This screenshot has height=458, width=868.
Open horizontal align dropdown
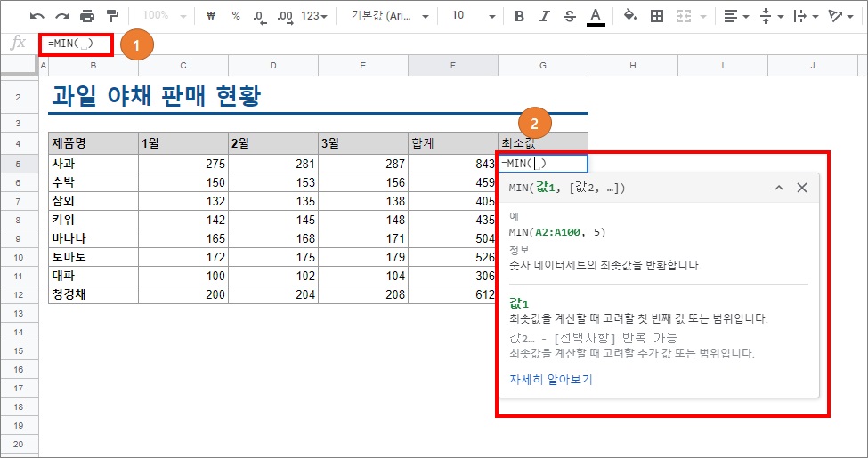click(737, 16)
